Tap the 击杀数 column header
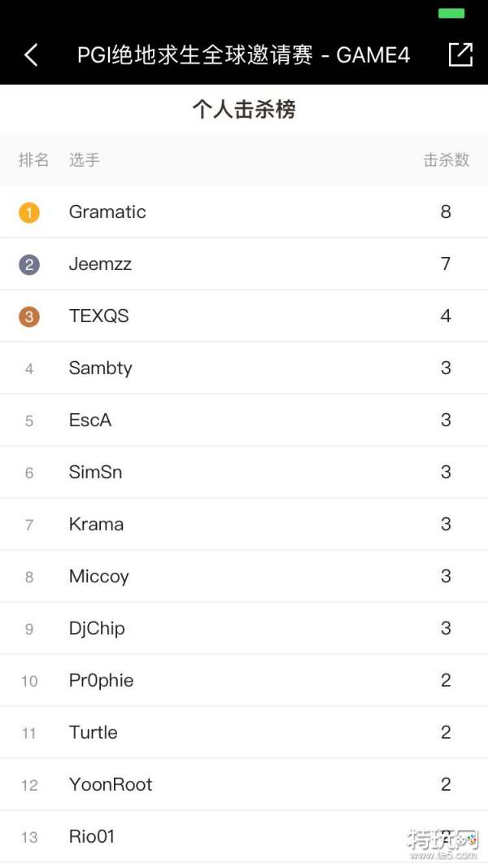The height and width of the screenshot is (868, 488). [x=447, y=160]
